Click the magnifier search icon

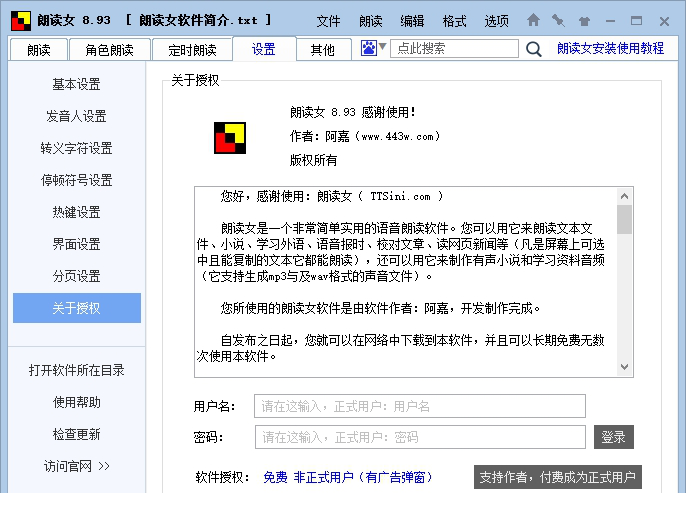coord(533,49)
